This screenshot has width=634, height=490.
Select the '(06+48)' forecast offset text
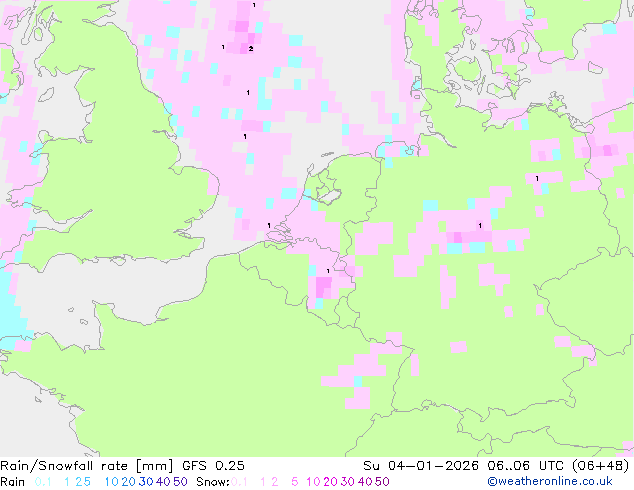click(601, 466)
